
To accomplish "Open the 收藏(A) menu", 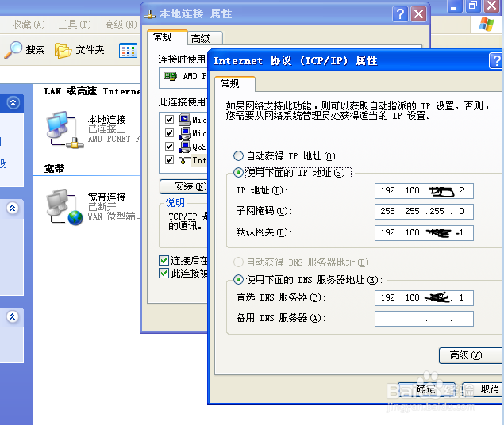I will 29,25.
